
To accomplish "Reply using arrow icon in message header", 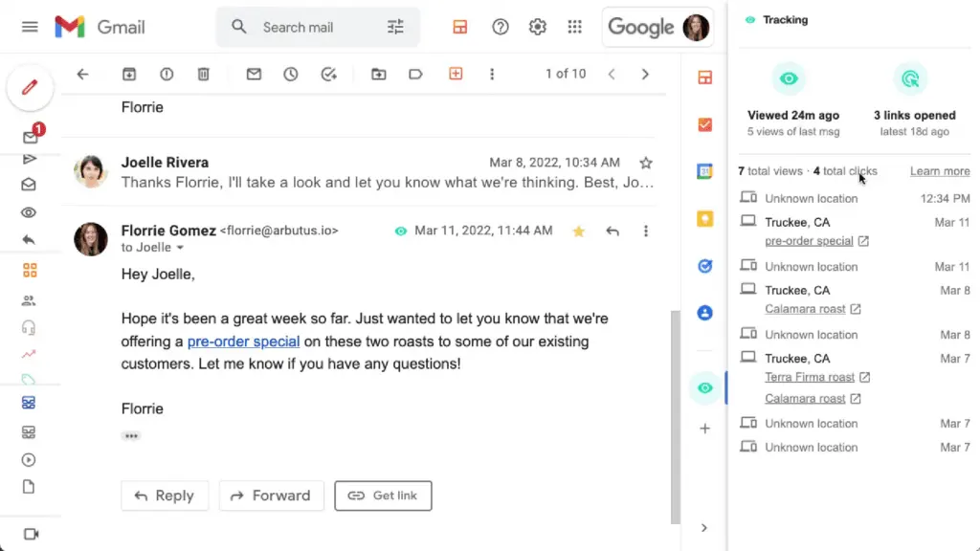I will (x=612, y=231).
